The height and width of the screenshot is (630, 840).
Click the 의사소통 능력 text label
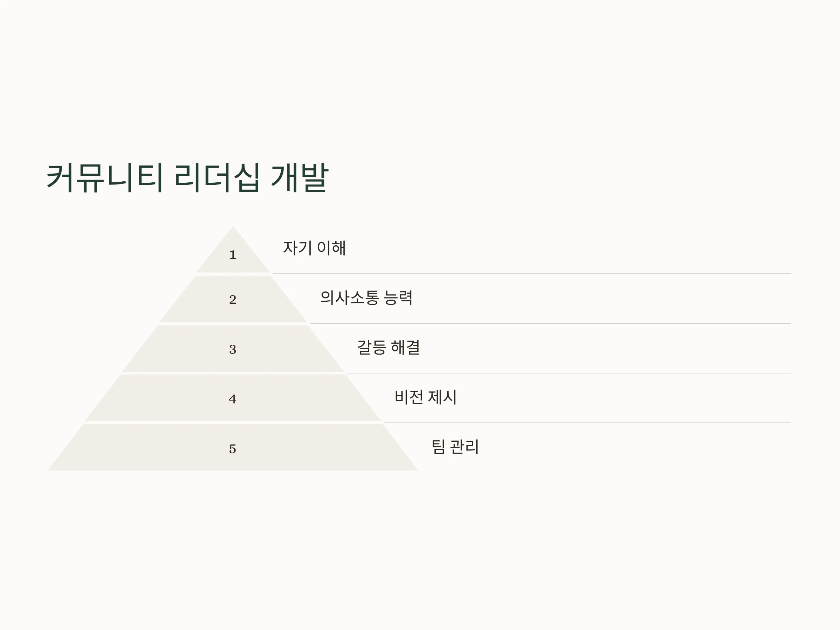[366, 298]
